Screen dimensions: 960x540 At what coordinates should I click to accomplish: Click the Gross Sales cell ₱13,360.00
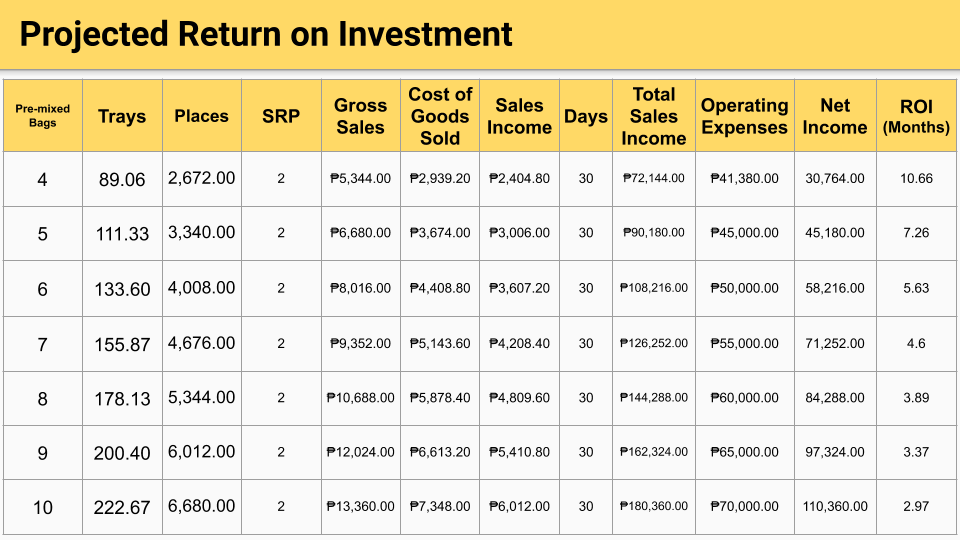361,507
